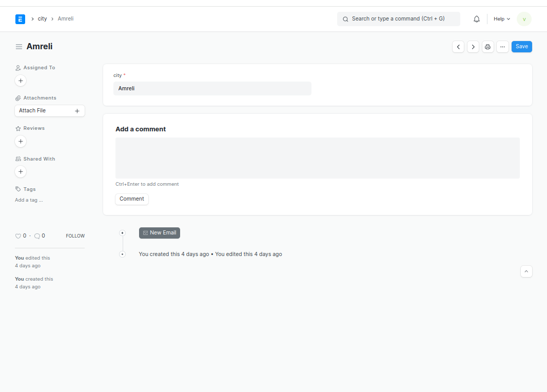547x392 pixels.
Task: Compose a New Email
Action: (x=160, y=233)
